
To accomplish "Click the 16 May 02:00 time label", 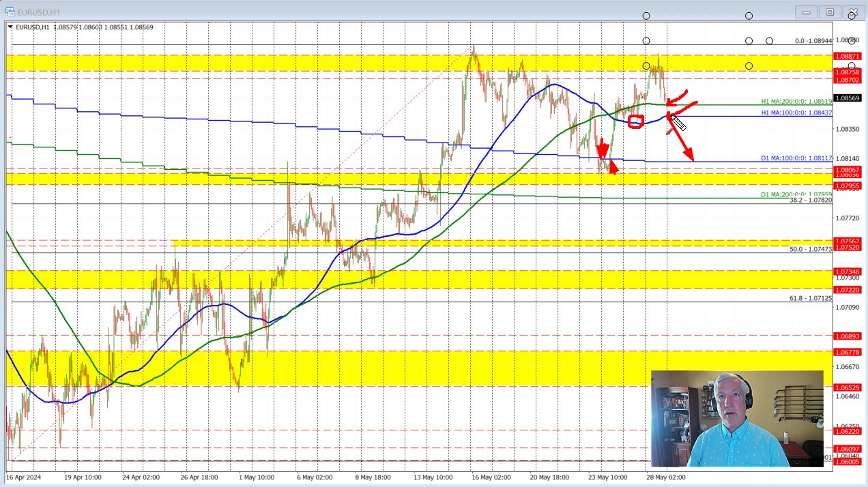I will (490, 477).
